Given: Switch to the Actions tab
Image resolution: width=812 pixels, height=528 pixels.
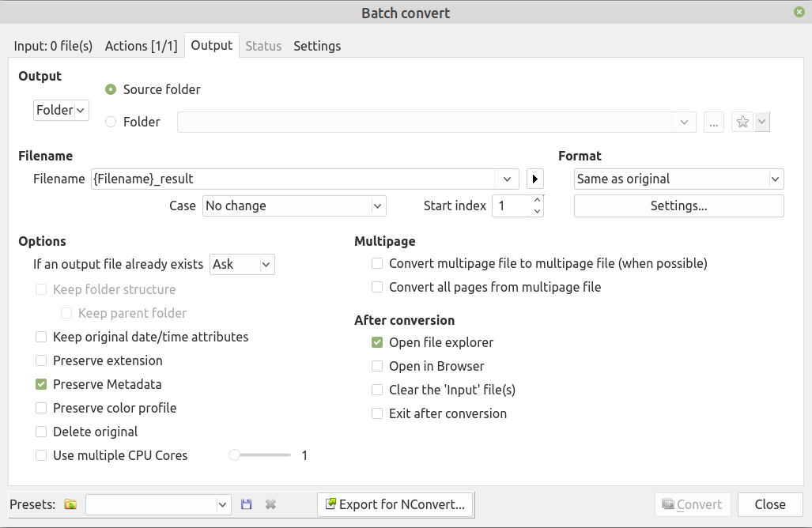Looking at the screenshot, I should coord(138,46).
